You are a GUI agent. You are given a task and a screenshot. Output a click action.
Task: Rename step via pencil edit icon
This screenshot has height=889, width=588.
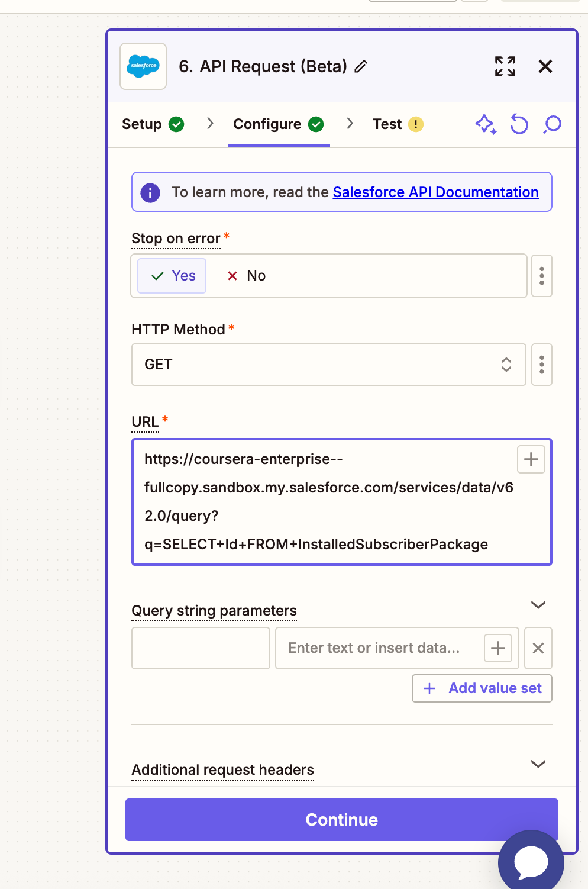[x=361, y=66]
